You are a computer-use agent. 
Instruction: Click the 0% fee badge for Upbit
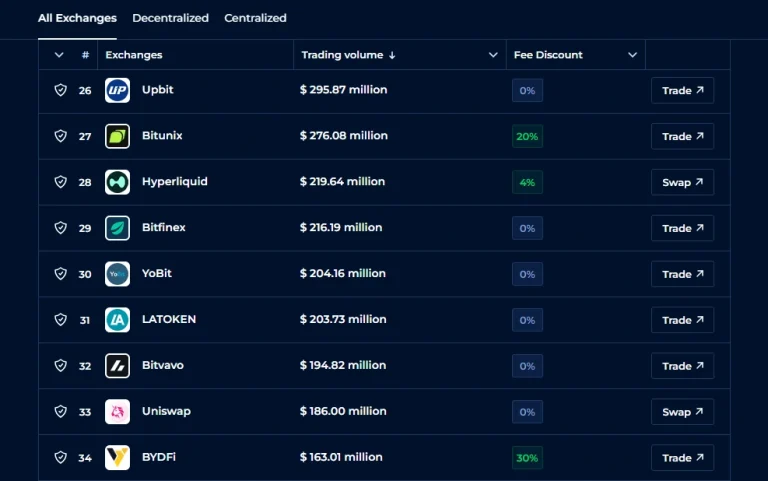point(527,91)
